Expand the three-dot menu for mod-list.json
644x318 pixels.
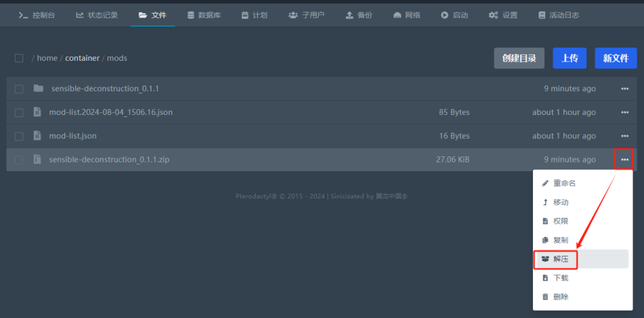(624, 136)
